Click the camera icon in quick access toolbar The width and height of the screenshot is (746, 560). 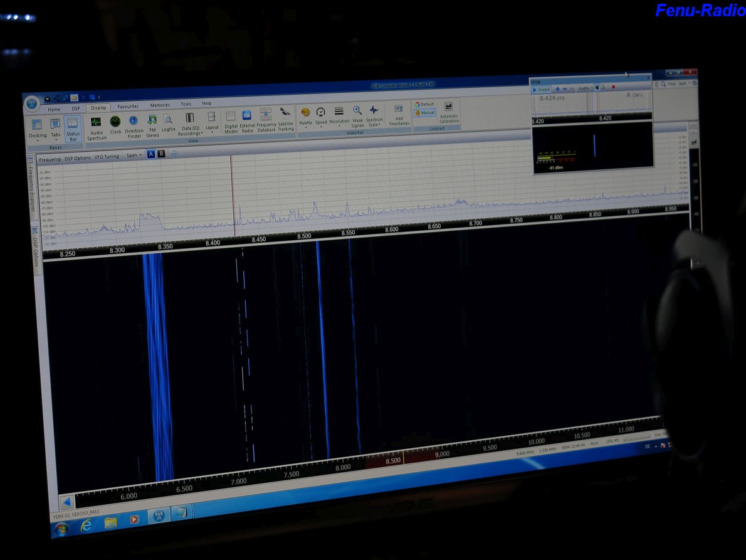[47, 99]
